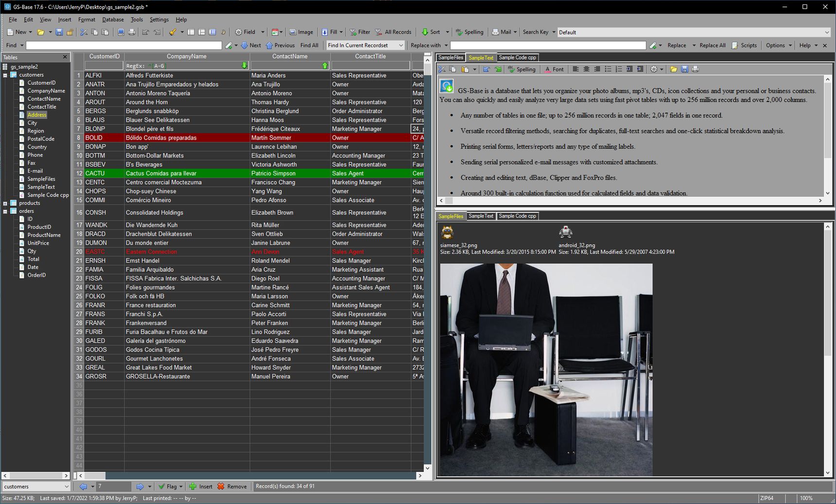The image size is (836, 504).
Task: Expand the products table tree node
Action: [5, 204]
